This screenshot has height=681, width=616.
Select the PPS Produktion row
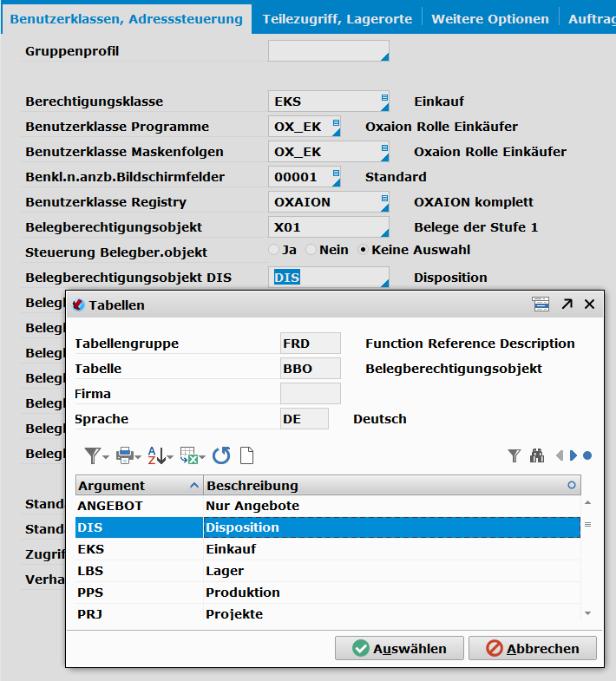pos(328,593)
